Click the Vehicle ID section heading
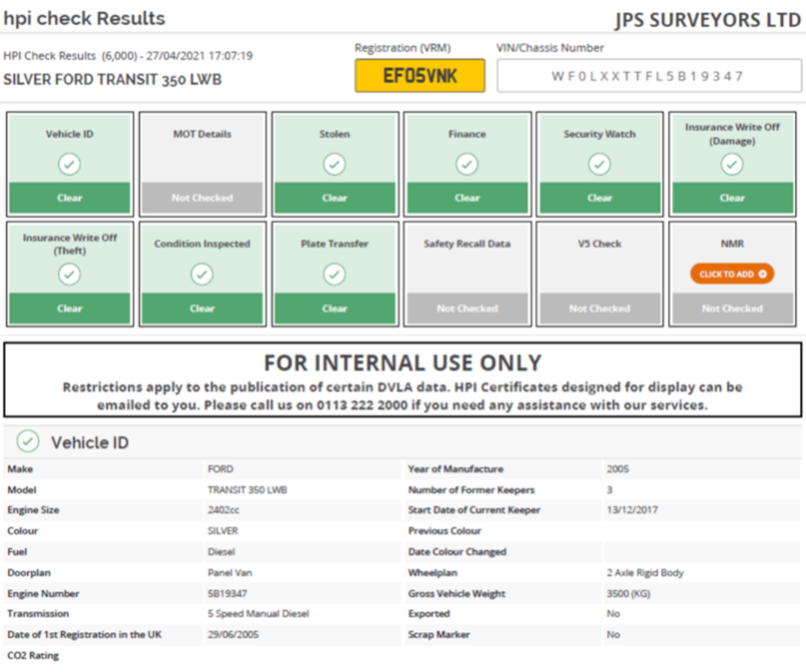The height and width of the screenshot is (672, 806). tap(90, 442)
